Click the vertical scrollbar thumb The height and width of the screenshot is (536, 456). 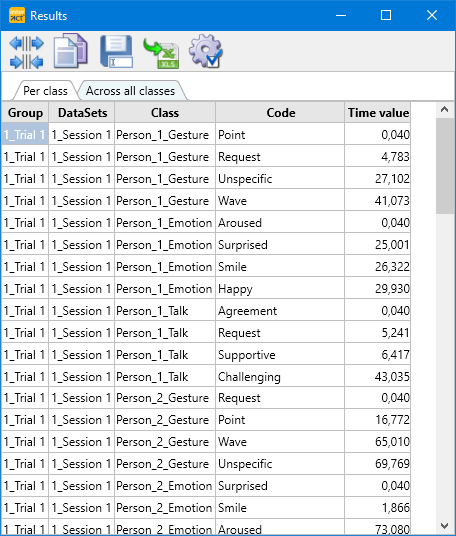coord(444,165)
